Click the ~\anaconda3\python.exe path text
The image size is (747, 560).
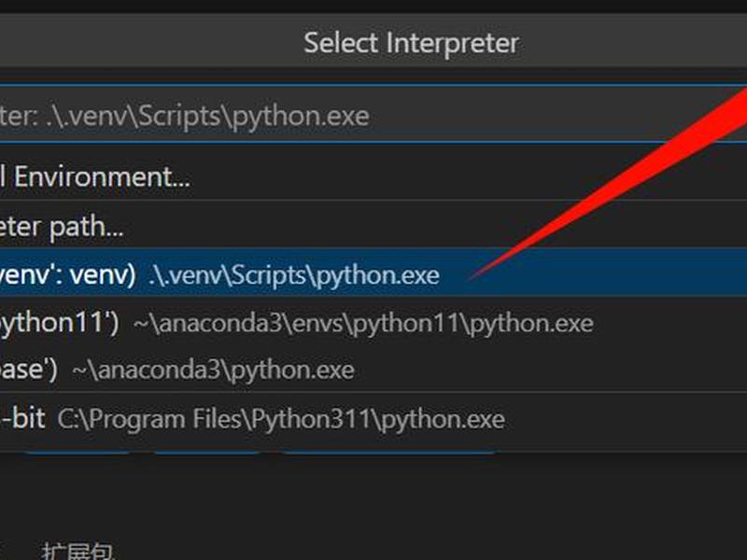(x=213, y=371)
